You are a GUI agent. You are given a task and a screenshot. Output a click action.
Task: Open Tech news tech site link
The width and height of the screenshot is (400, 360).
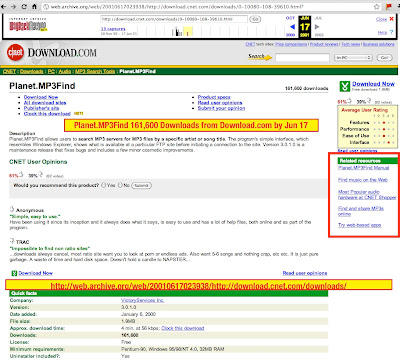click(350, 44)
